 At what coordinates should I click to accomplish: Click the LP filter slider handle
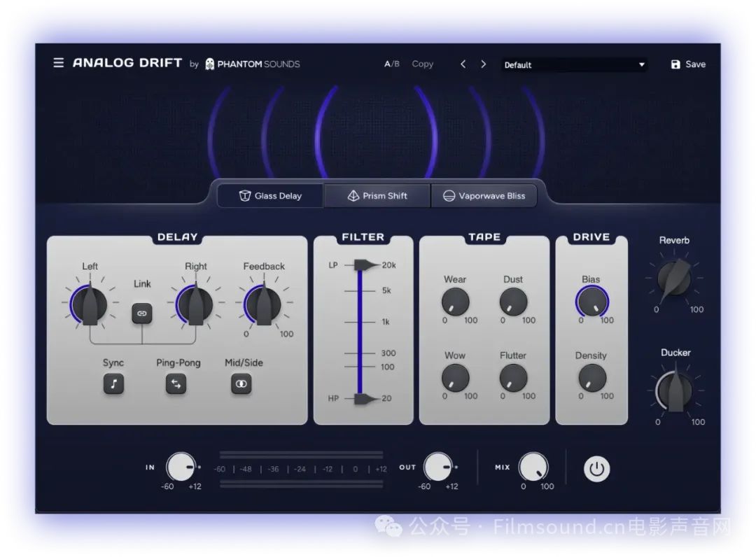coord(363,265)
